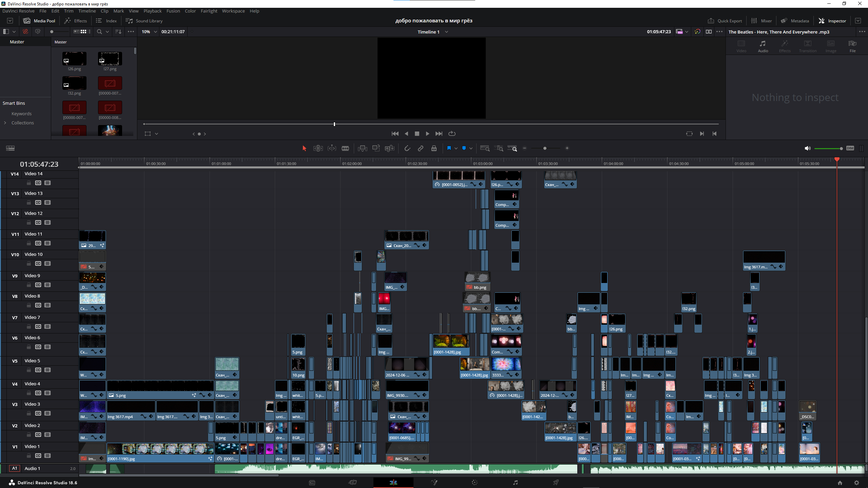Screen dimensions: 868x488
Task: Click the Loop playback button
Action: pos(452,134)
